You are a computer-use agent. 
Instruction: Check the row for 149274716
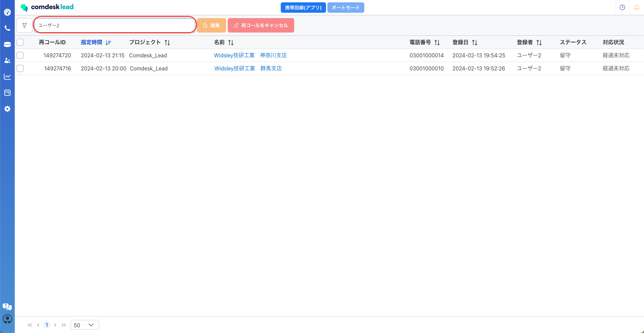[20, 68]
